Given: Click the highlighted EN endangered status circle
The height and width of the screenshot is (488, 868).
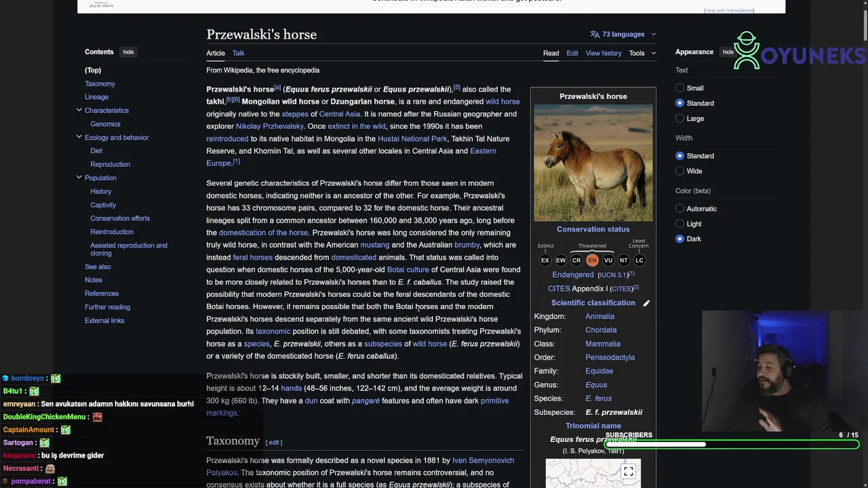Looking at the screenshot, I should [x=592, y=260].
